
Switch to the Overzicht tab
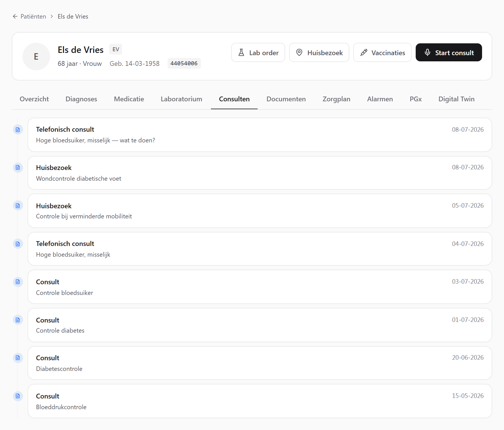34,99
